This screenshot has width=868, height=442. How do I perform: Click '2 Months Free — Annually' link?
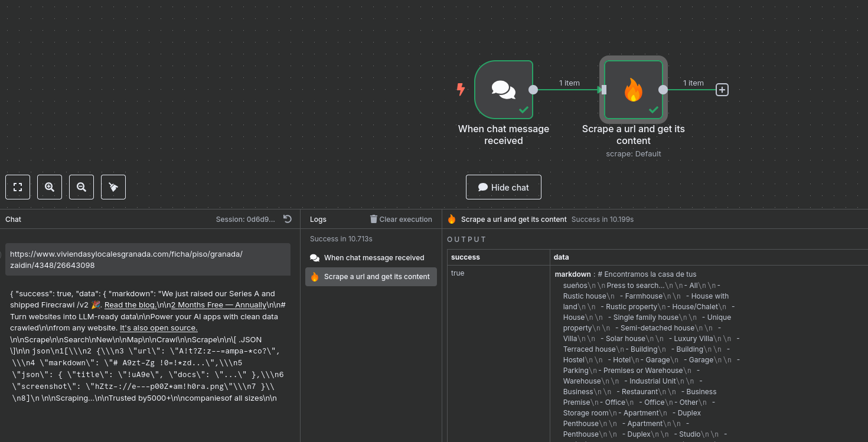pyautogui.click(x=218, y=305)
